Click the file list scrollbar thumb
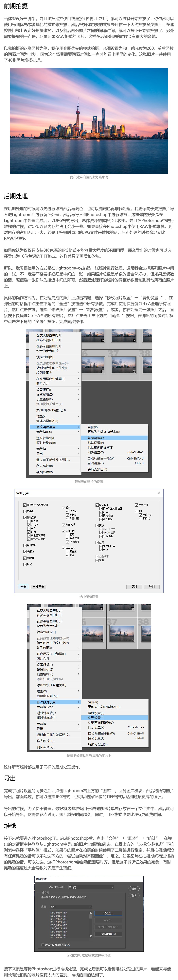The height and width of the screenshot is (980, 178). pos(91,917)
